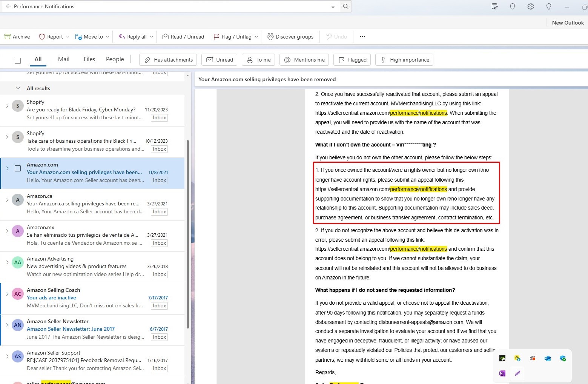Open the Amazon.mx email
Screen dimensions: 588x384
92,236
